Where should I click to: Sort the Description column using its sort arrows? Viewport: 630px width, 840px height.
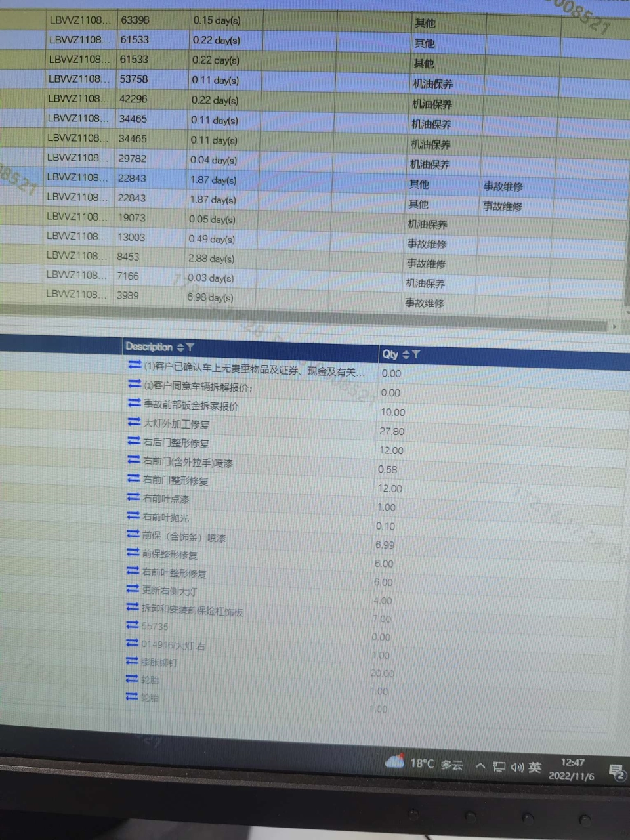[180, 347]
